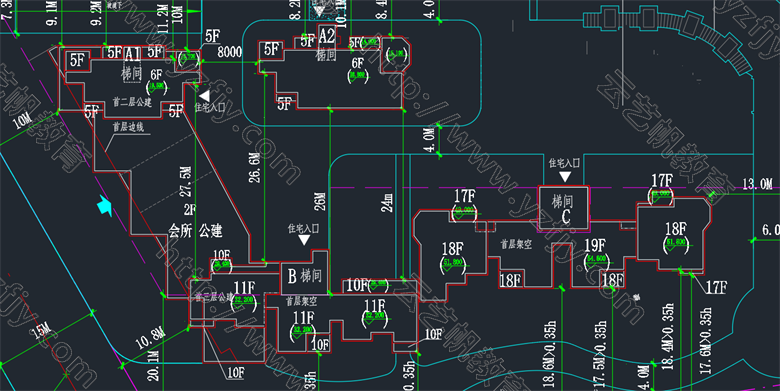Click the left-pointing entrance triangle near A1 building
The width and height of the screenshot is (780, 391).
(204, 96)
